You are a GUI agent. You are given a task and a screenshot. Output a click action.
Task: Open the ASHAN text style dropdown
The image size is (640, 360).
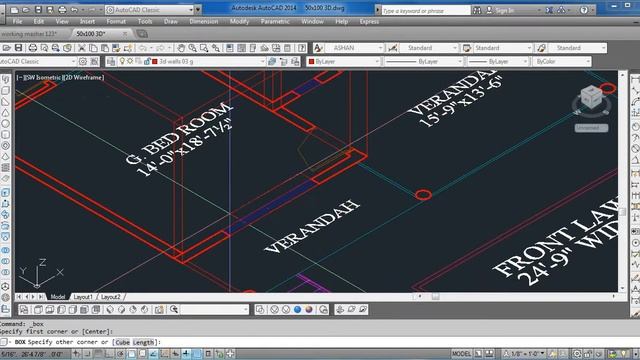pyautogui.click(x=354, y=48)
